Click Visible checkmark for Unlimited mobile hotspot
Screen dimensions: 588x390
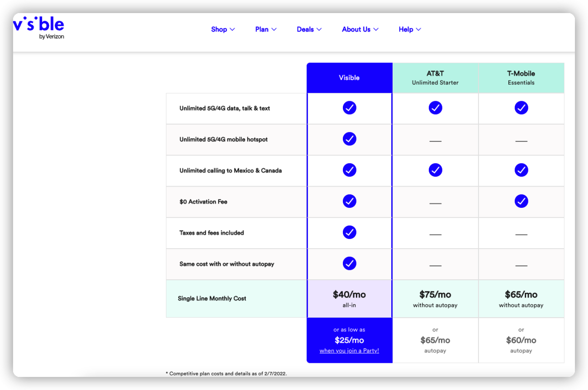[349, 139]
